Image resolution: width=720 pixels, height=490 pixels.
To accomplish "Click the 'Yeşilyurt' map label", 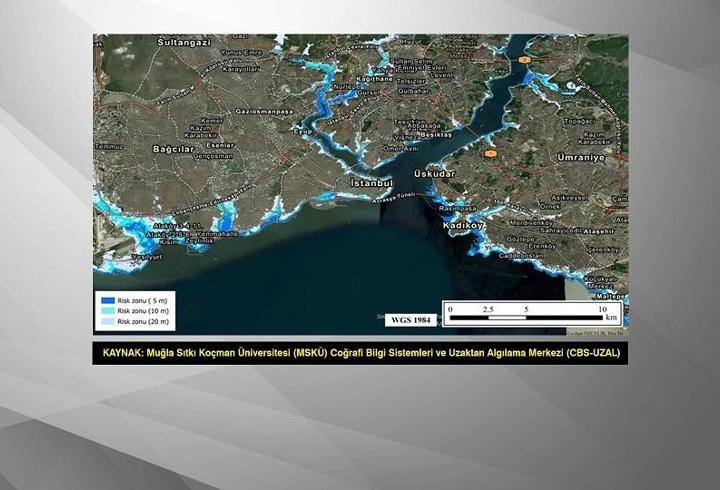I will click(x=147, y=257).
